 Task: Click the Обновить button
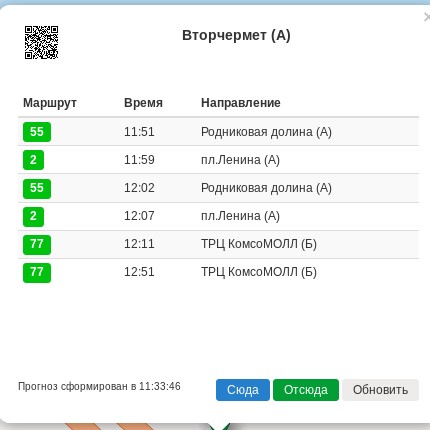point(380,390)
